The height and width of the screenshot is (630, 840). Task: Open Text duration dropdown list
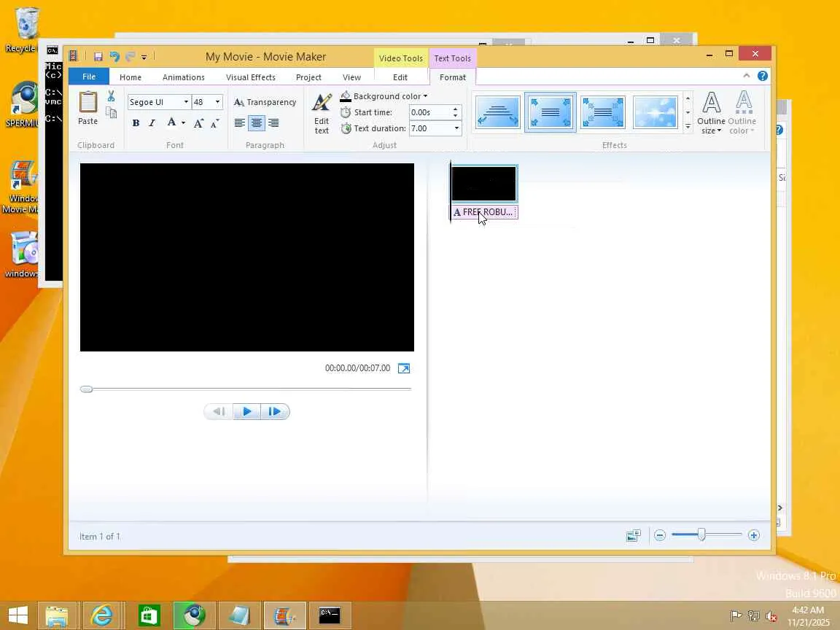click(456, 128)
